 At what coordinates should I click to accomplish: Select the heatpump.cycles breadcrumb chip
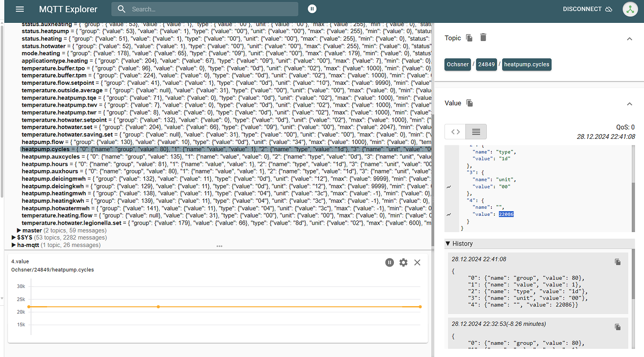[526, 64]
